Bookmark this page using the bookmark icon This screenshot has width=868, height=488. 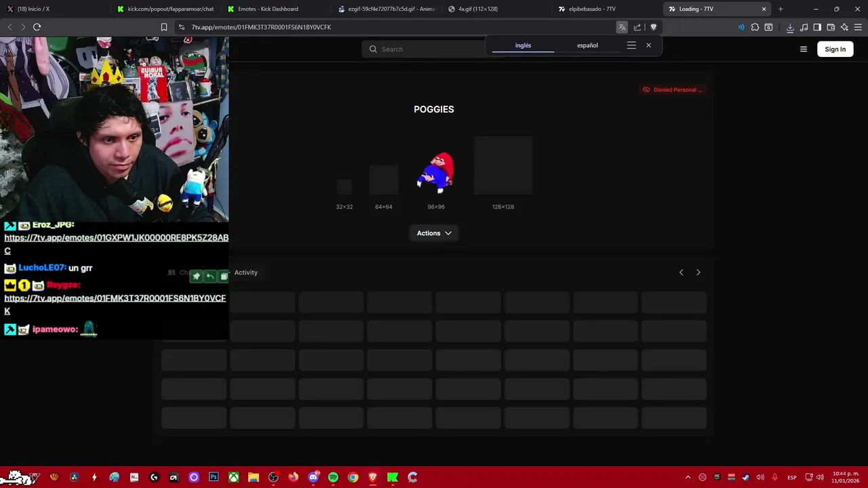(164, 27)
